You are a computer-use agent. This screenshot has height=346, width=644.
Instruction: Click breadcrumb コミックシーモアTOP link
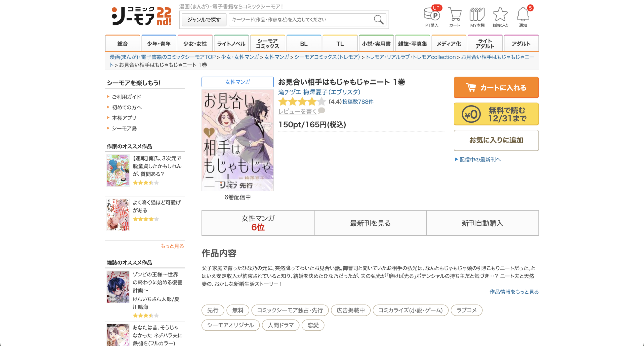click(163, 57)
